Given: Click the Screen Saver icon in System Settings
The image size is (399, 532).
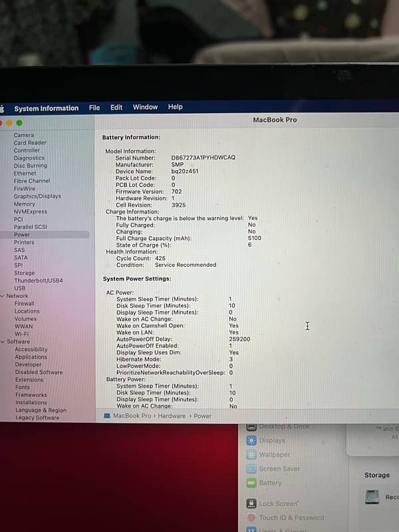Looking at the screenshot, I should tap(251, 469).
